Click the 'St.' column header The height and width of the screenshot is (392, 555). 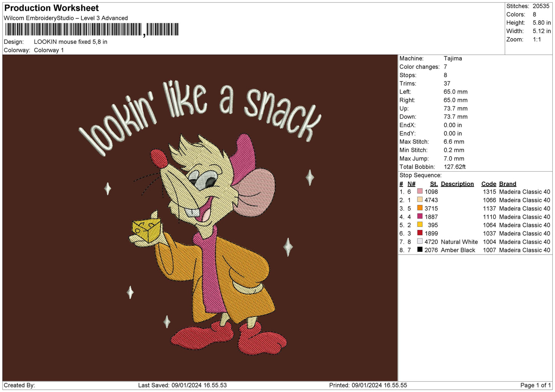(x=434, y=184)
